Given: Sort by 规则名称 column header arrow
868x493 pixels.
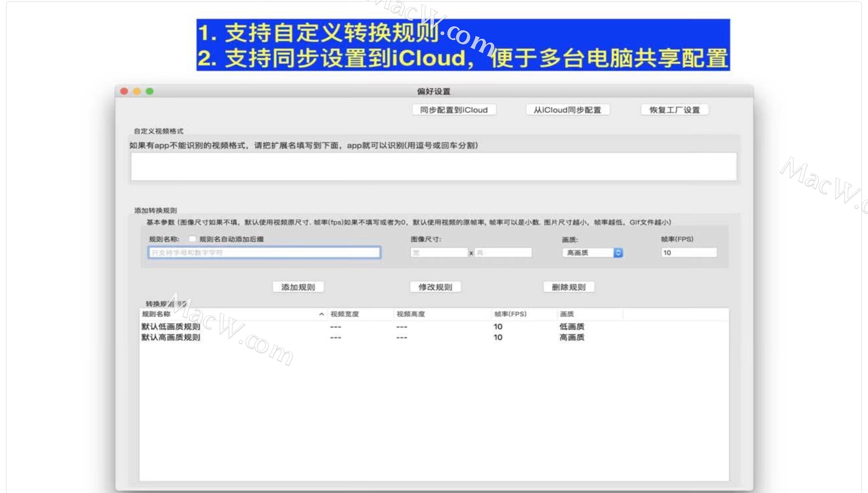Looking at the screenshot, I should coord(321,314).
